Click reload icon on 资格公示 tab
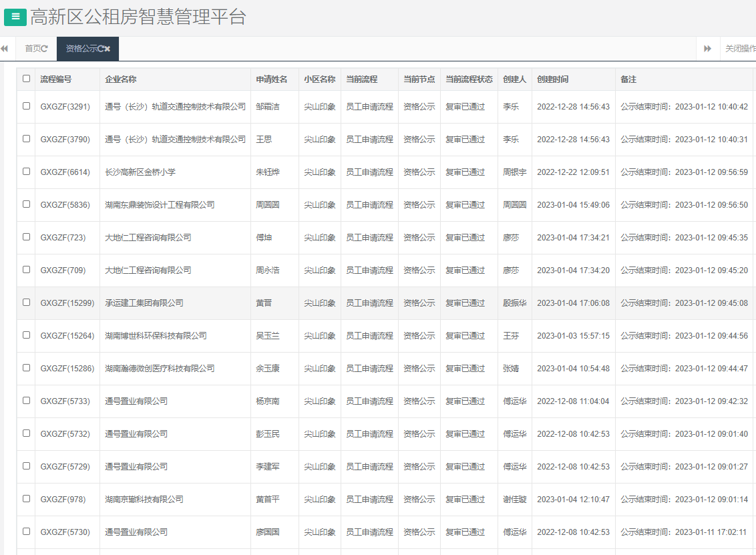Image resolution: width=756 pixels, height=555 pixels. pos(100,49)
